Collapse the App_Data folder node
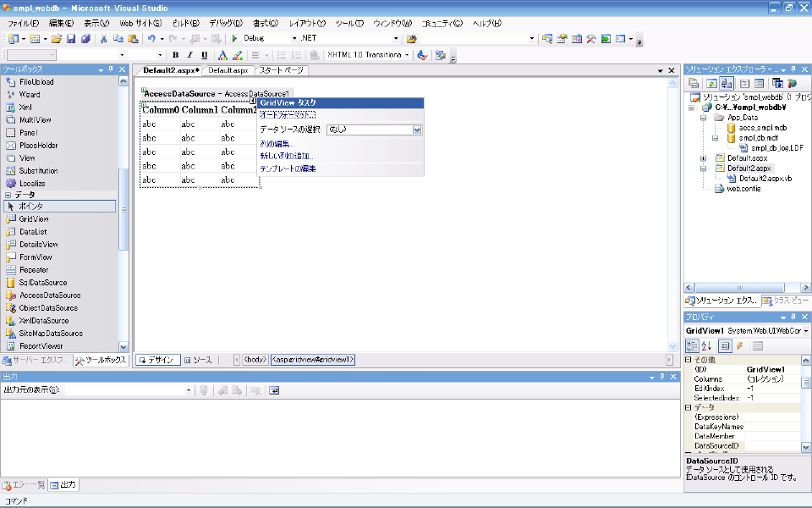This screenshot has width=812, height=508. tap(703, 118)
